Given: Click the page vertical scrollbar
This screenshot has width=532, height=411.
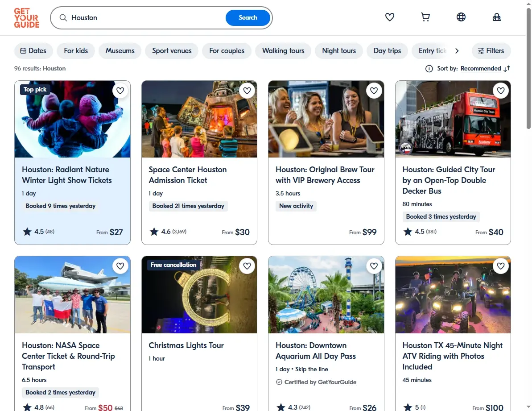Looking at the screenshot, I should 528,70.
